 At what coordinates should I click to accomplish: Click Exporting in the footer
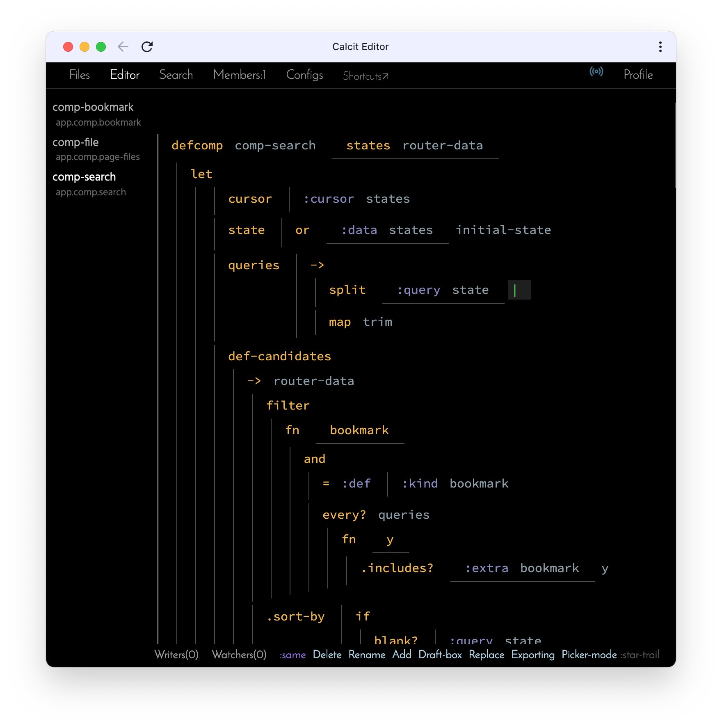(533, 655)
